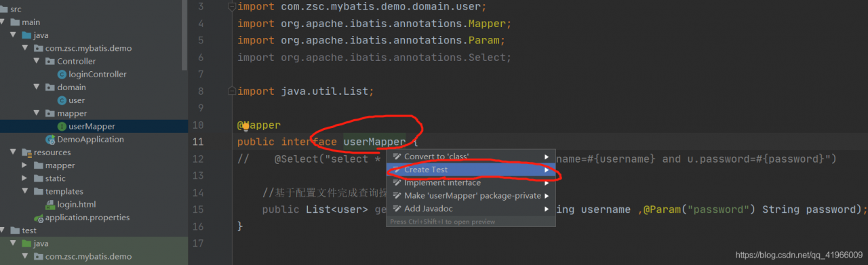Image resolution: width=868 pixels, height=265 pixels.
Task: Open the test folder in project tree
Action: (x=29, y=230)
